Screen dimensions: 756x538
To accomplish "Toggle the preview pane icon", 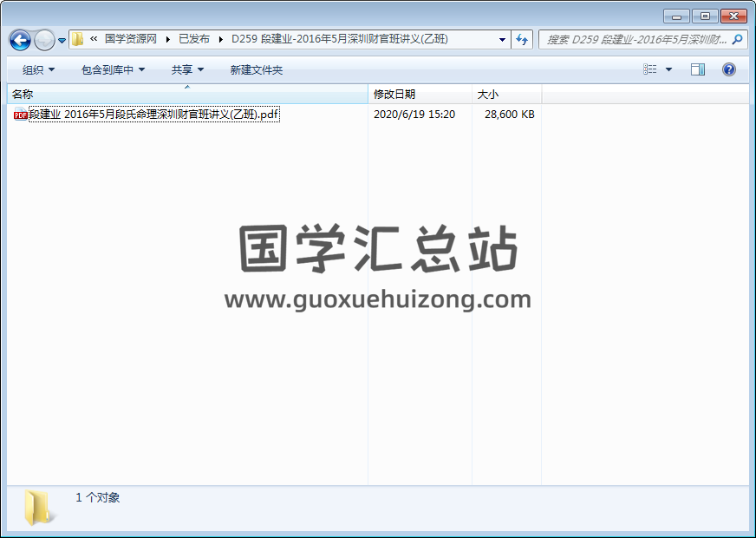I will pos(698,69).
